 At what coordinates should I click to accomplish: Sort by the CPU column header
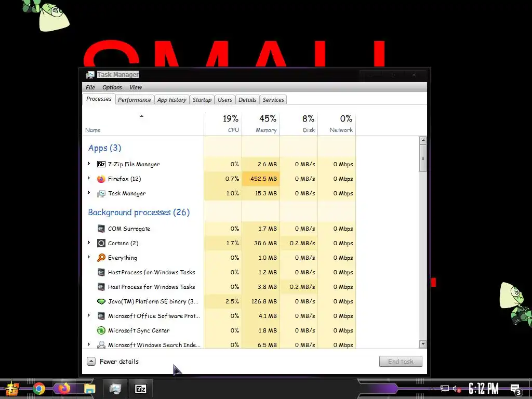point(223,124)
